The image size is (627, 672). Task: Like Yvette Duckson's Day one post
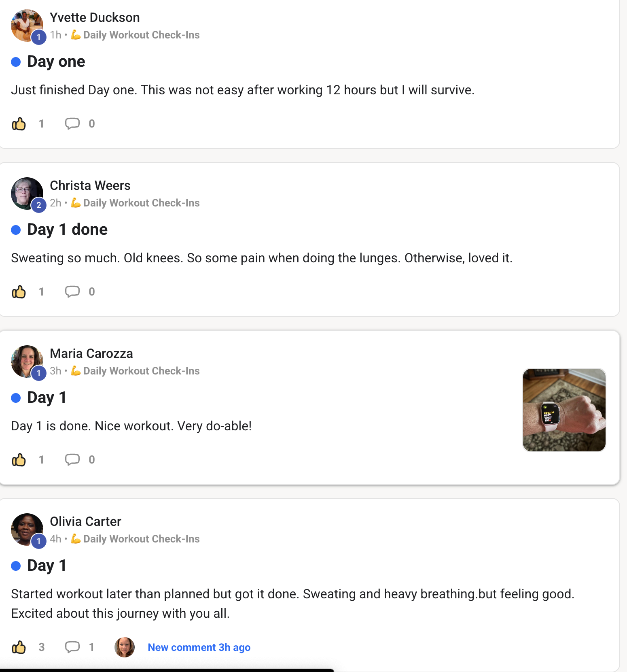[19, 124]
